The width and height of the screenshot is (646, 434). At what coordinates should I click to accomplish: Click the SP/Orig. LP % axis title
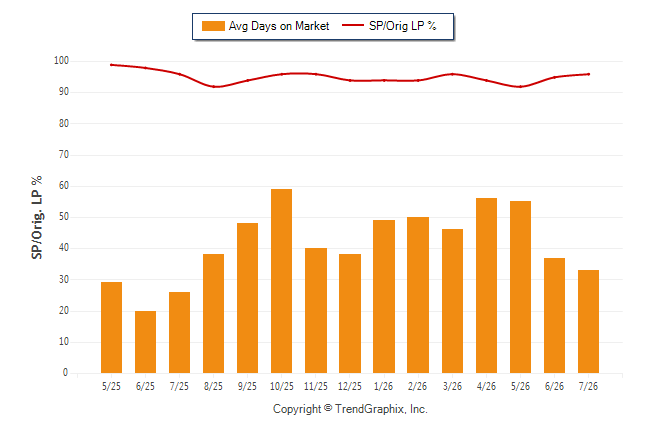click(x=37, y=218)
